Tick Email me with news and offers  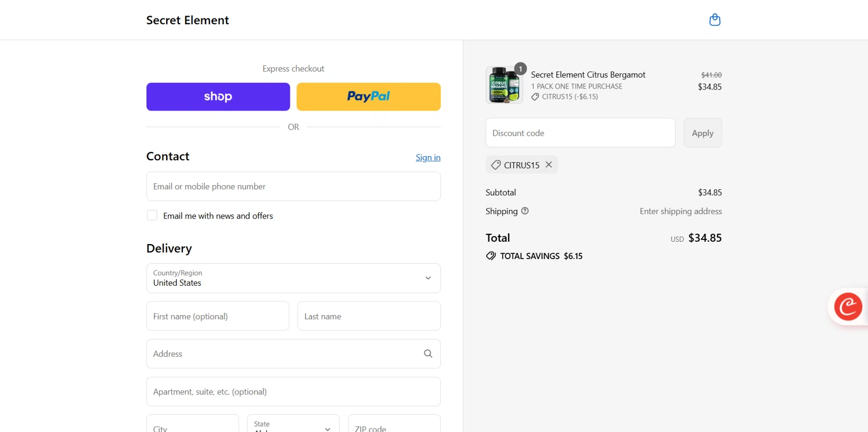tap(152, 215)
